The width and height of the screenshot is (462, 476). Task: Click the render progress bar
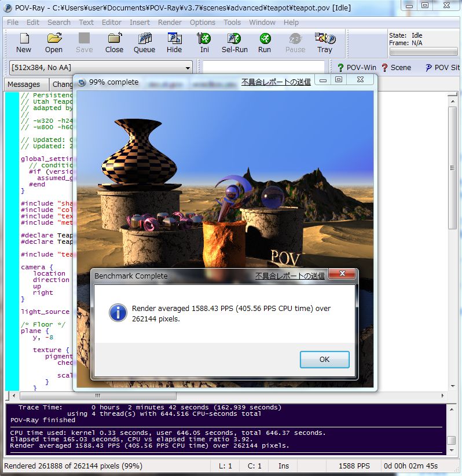pos(424,52)
